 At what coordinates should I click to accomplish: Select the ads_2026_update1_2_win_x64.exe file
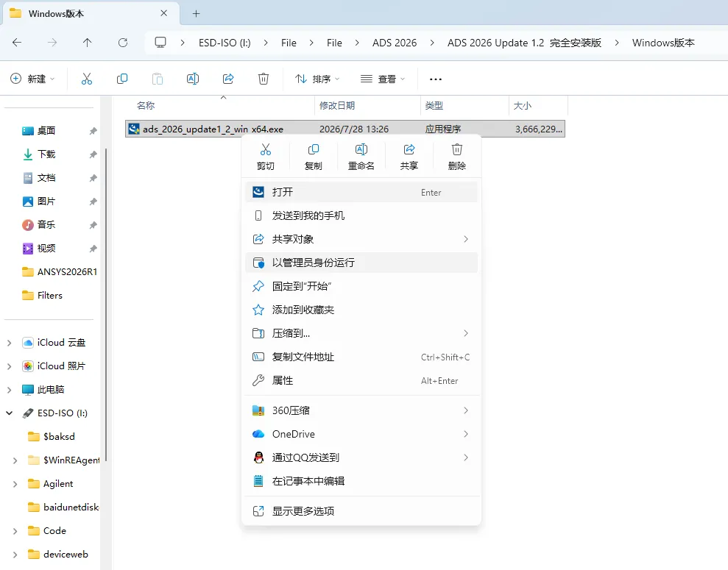click(345, 129)
